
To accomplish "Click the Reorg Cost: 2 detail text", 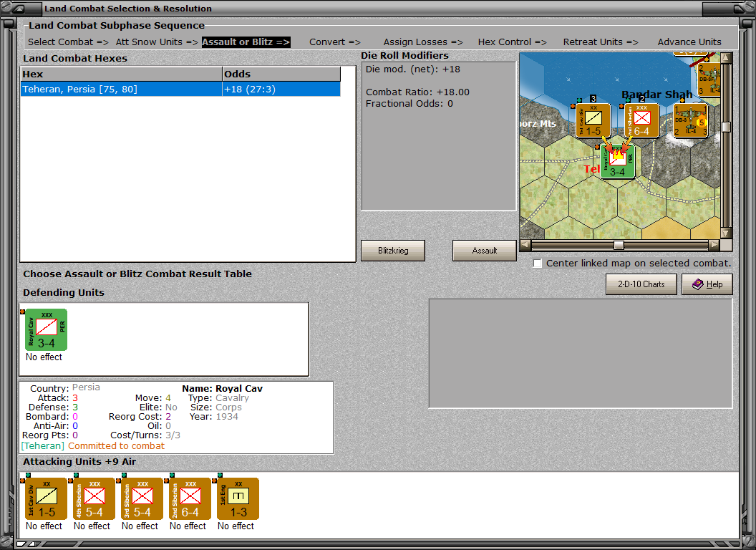I will point(140,416).
